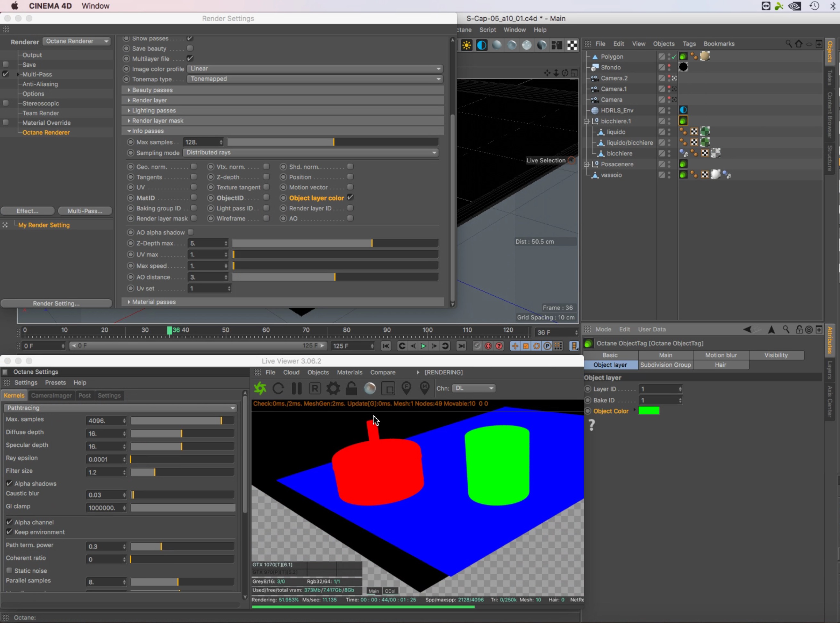Click the Render Setting... button
Viewport: 840px width, 623px height.
(56, 303)
